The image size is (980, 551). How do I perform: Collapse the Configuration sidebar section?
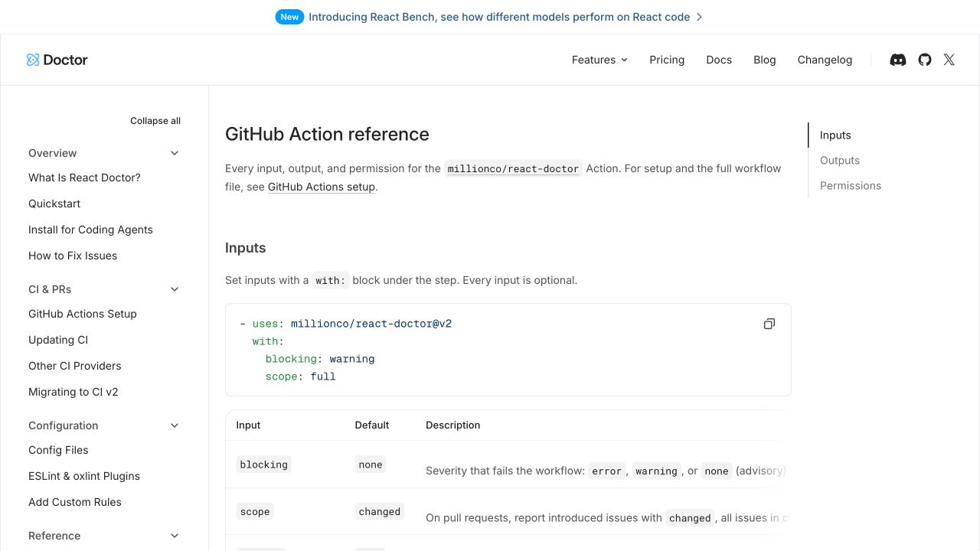[x=175, y=425]
